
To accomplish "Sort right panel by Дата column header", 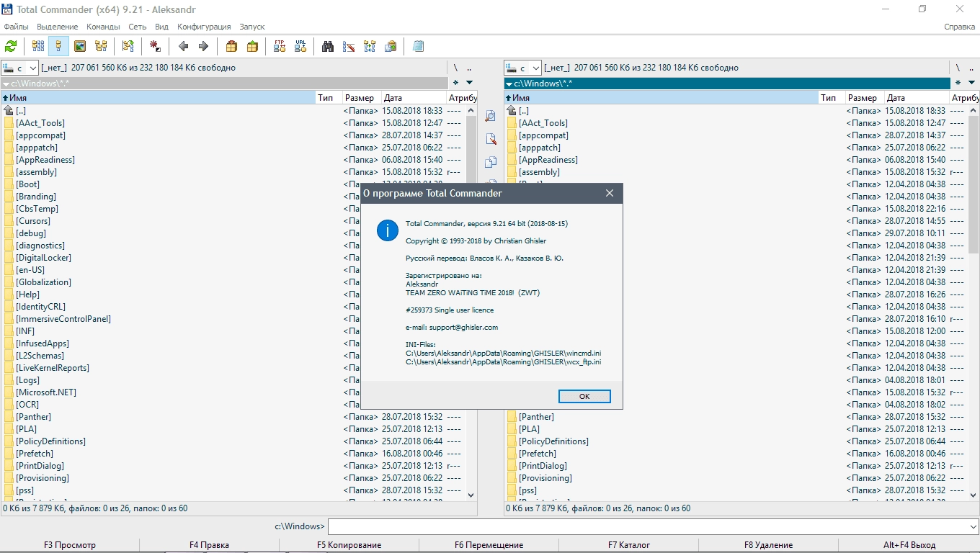I will point(917,98).
